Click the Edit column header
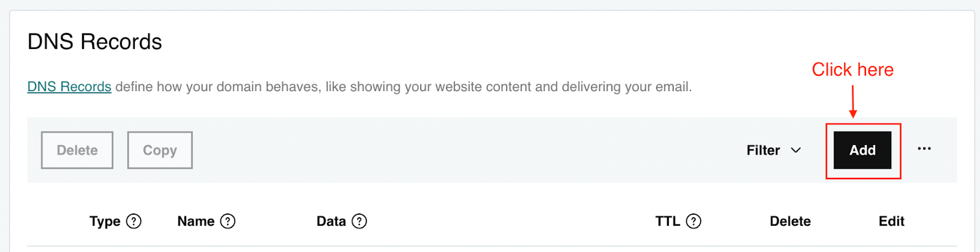 [891, 221]
